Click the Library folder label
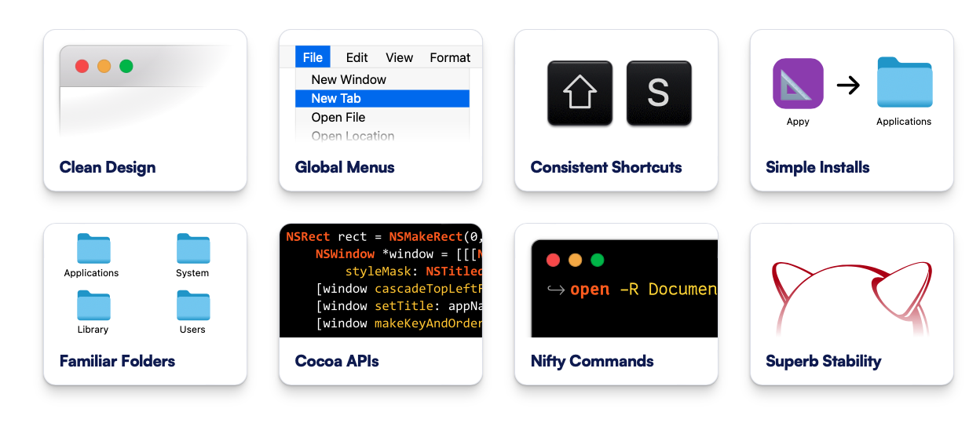Screen dimensions: 980x423 point(93,330)
